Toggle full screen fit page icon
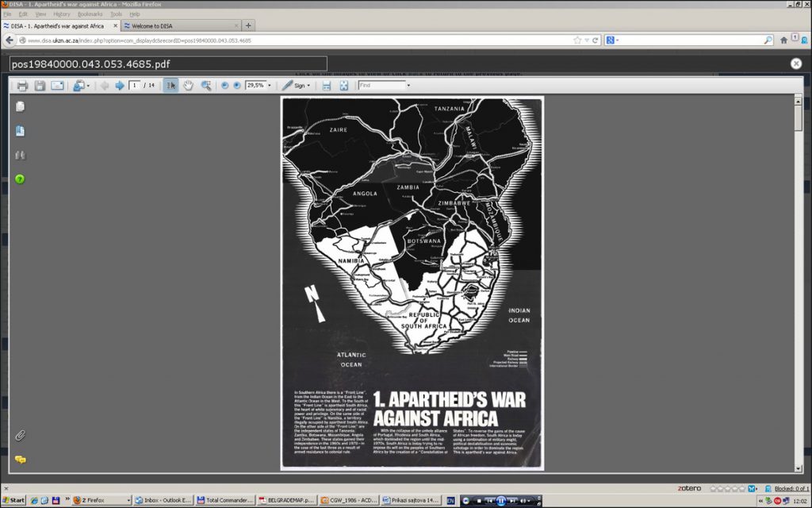This screenshot has width=812, height=508. [x=344, y=86]
